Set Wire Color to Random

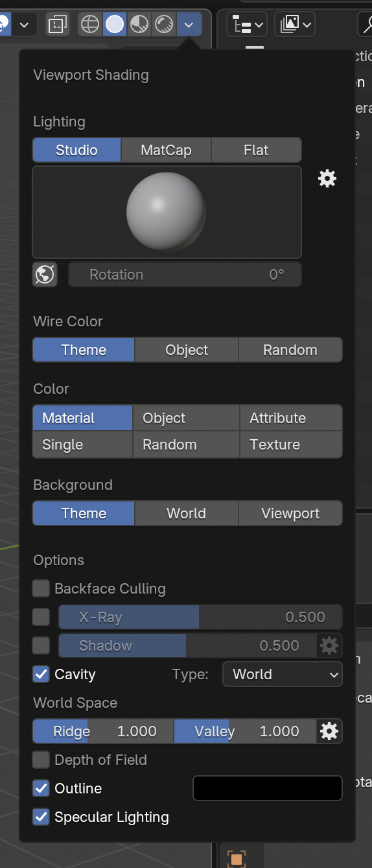coord(290,350)
